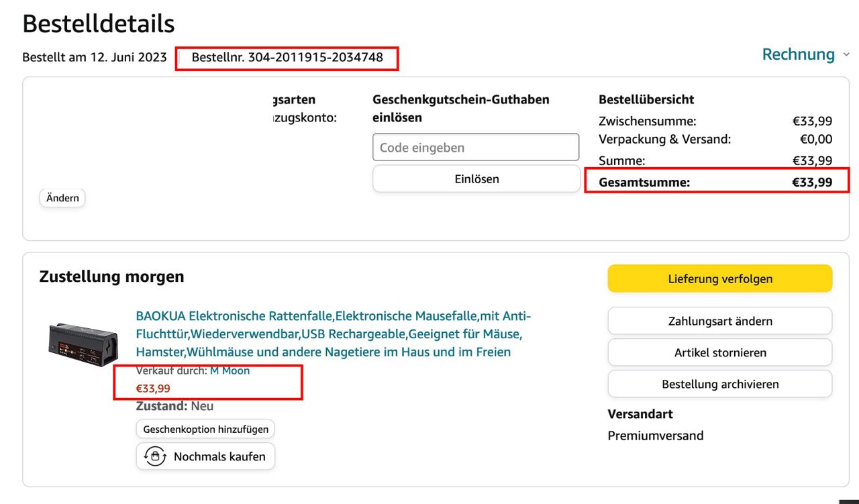Click the red €33,99 item price

click(153, 388)
